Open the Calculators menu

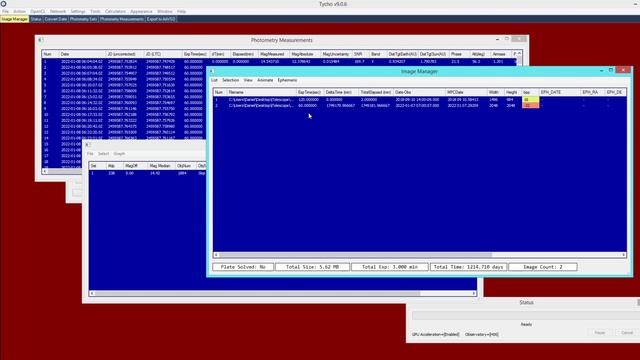tap(115, 11)
